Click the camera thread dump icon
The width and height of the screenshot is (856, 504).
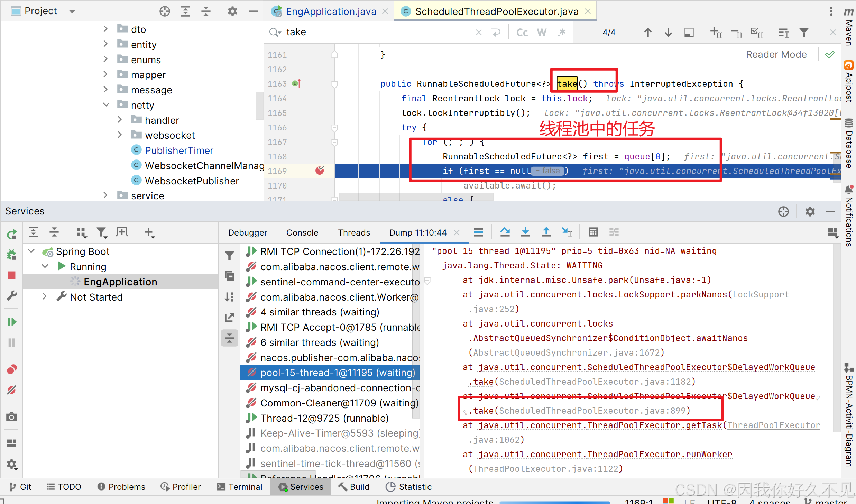click(11, 417)
